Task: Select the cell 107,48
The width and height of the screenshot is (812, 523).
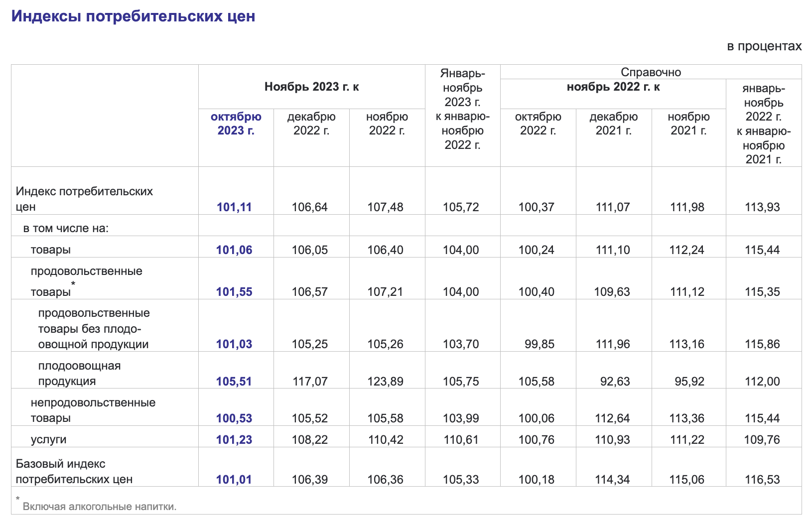Action: 385,207
